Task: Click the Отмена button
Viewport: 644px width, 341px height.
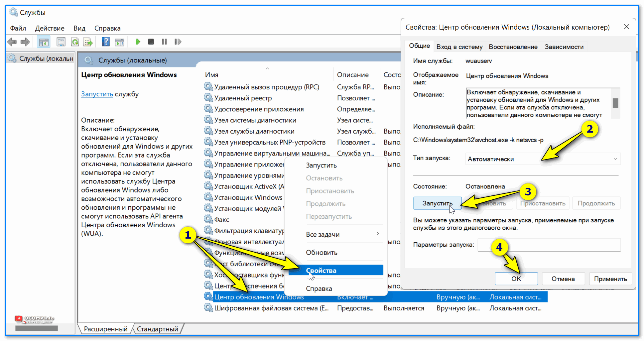Action: click(x=563, y=279)
